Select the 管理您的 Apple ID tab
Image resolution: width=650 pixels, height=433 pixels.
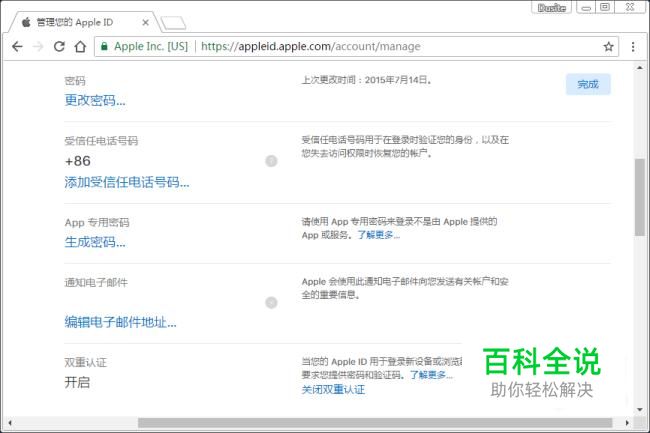(x=83, y=22)
